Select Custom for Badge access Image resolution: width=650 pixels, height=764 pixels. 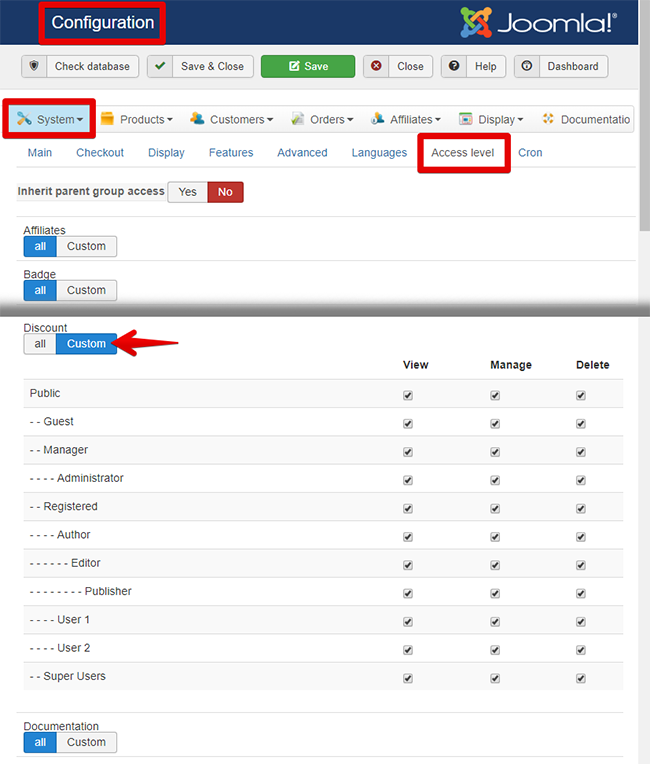pos(86,290)
